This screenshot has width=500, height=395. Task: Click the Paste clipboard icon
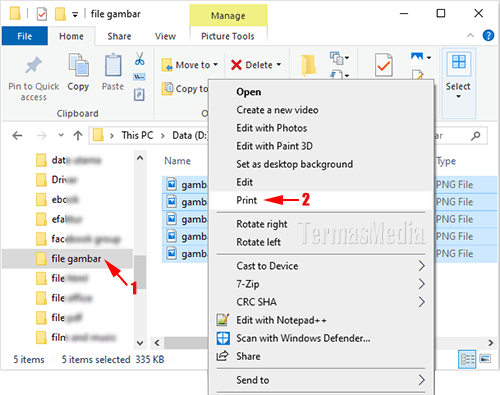(x=113, y=65)
